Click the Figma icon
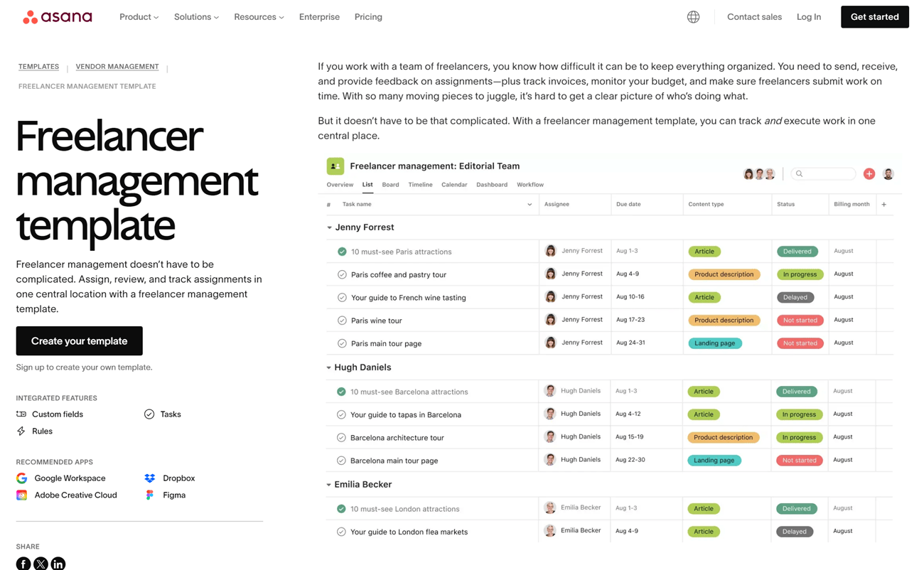This screenshot has height=570, width=924. click(x=149, y=495)
